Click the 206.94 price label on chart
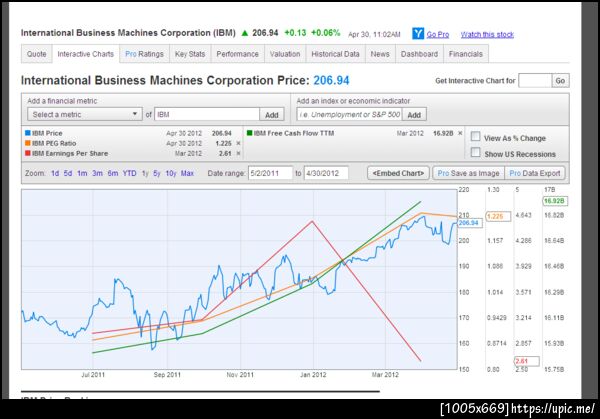The width and height of the screenshot is (600, 419). pyautogui.click(x=470, y=223)
